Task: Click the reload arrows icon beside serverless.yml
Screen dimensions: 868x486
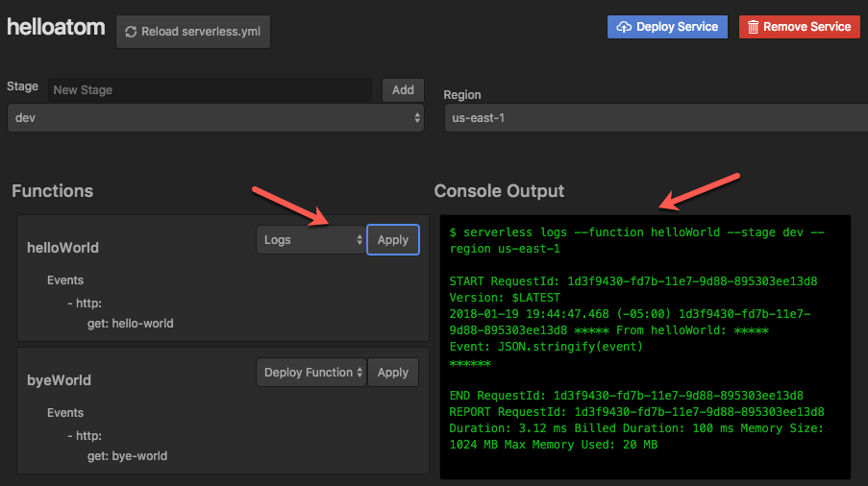Action: pyautogui.click(x=131, y=32)
